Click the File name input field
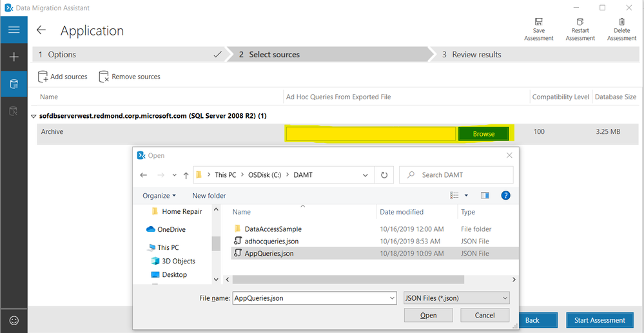644x333 pixels. tap(309, 298)
